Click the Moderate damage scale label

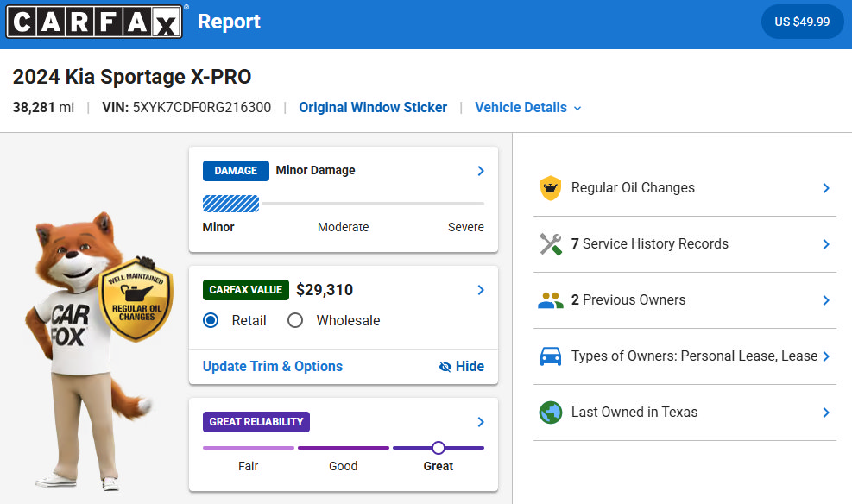point(344,227)
